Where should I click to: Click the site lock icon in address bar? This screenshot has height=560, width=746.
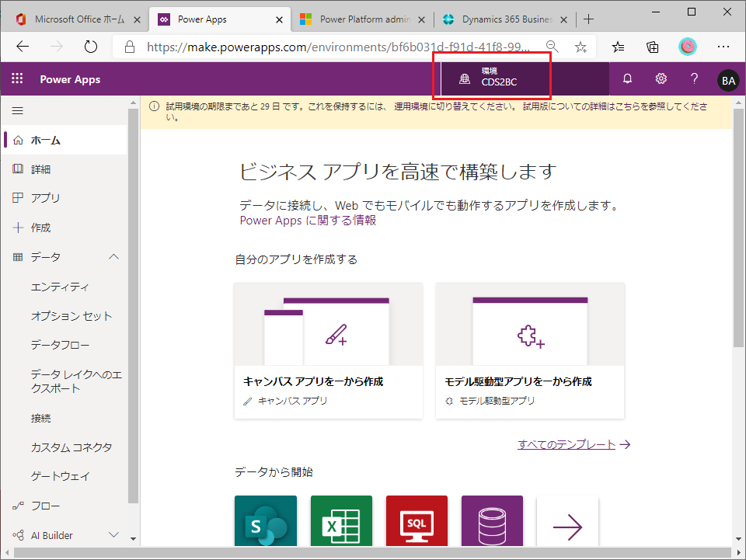(130, 47)
